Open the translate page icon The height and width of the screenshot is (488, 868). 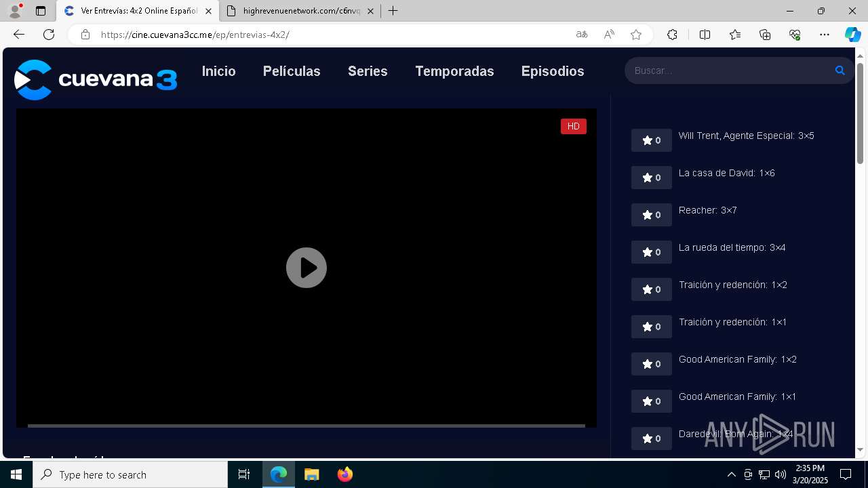click(x=582, y=35)
